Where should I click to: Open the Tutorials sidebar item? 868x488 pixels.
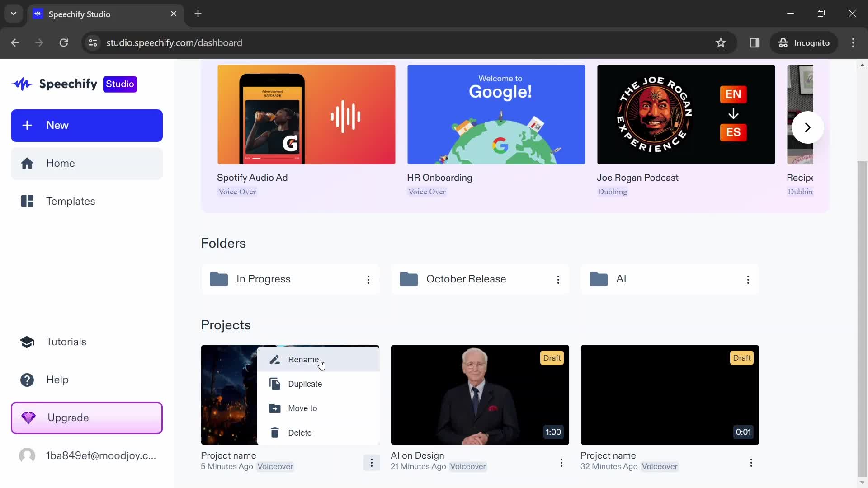[87, 342]
